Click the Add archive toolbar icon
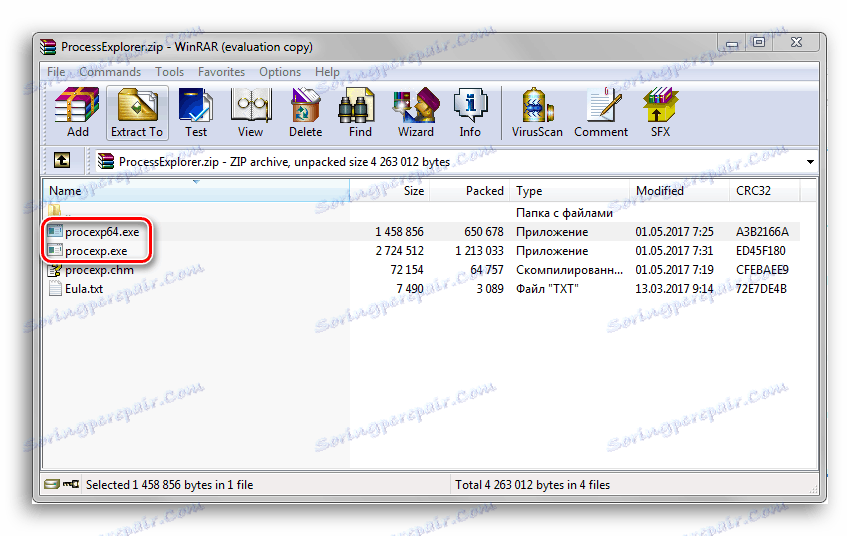860x536 pixels. point(77,112)
